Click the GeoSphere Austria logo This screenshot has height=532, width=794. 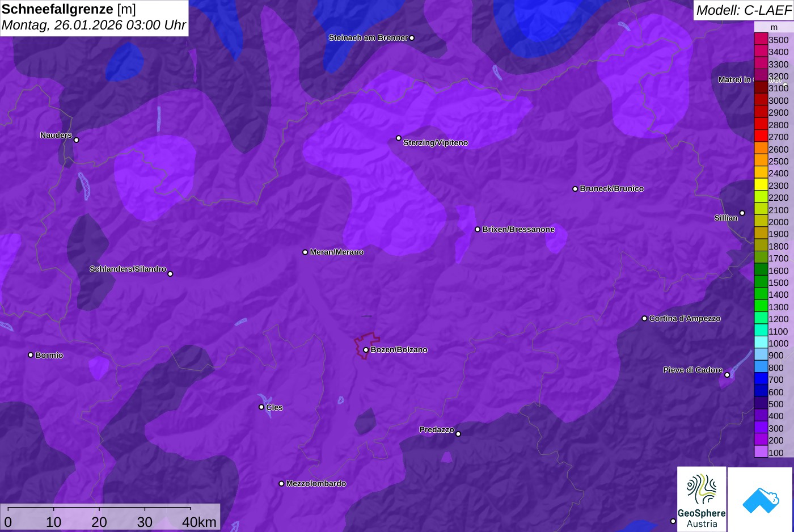tap(702, 499)
